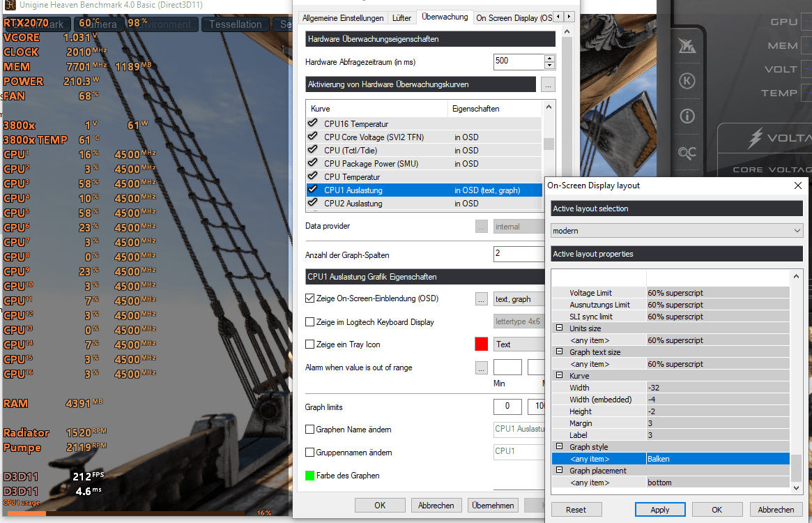
Task: Click Anzahl der Graph-Spalten input field
Action: [519, 253]
